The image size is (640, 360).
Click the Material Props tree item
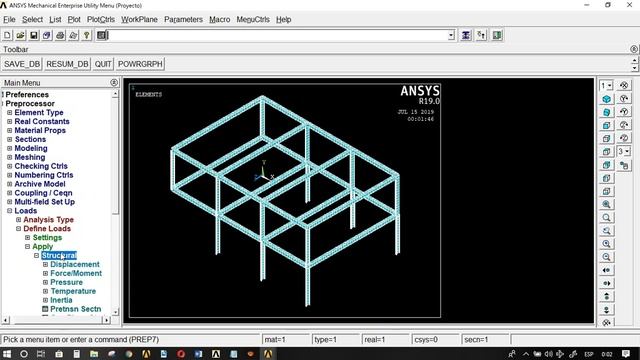40,131
